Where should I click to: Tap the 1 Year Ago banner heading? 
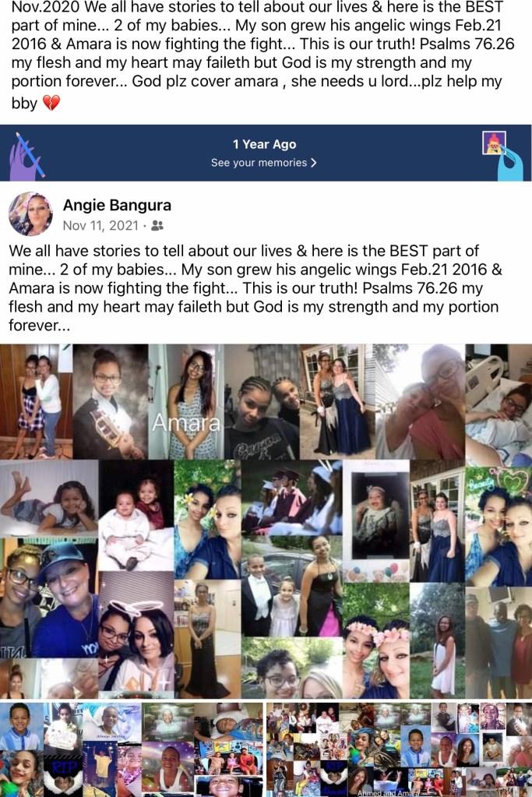264,144
